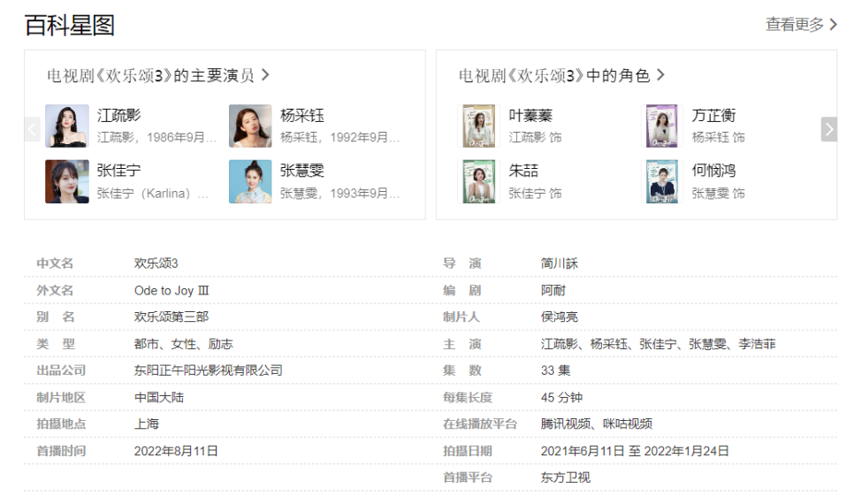Open 江疏影 actor photo thumbnail

(x=67, y=126)
